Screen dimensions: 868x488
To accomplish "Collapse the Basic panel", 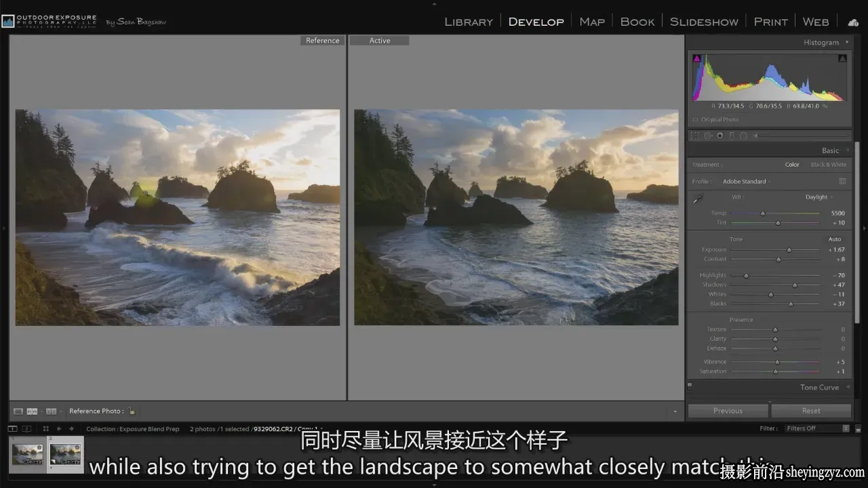I will 846,150.
